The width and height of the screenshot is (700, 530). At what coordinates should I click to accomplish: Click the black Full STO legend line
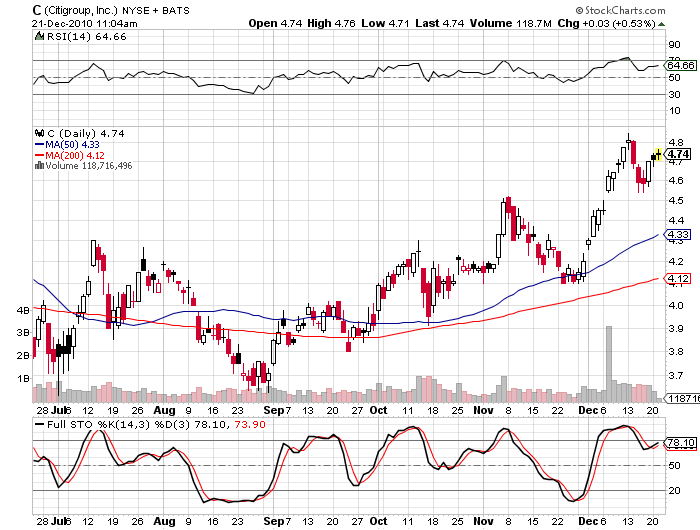[40, 424]
